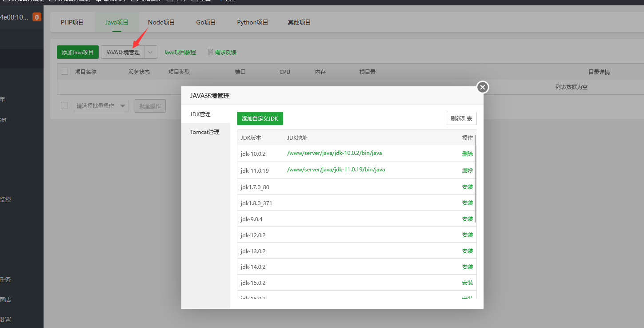Click 刷新列表 button
The width and height of the screenshot is (644, 328).
[461, 119]
